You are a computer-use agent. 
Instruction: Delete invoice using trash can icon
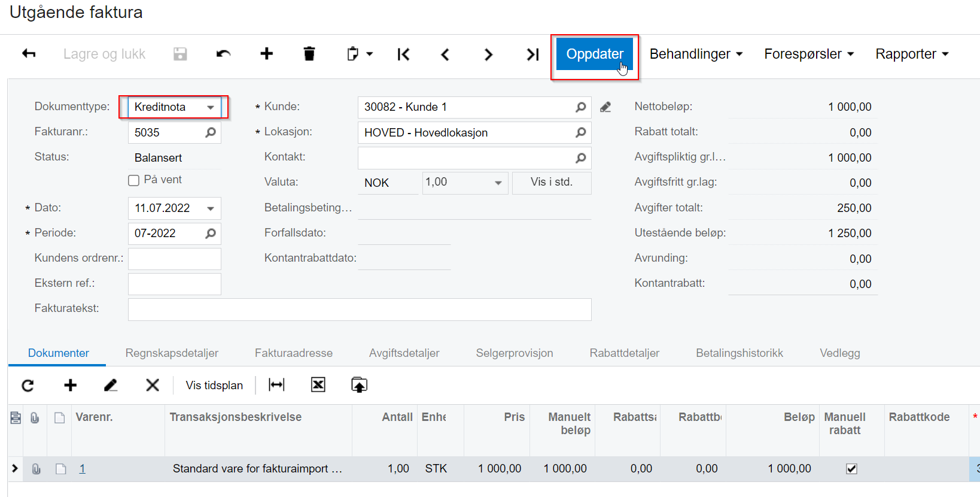309,54
